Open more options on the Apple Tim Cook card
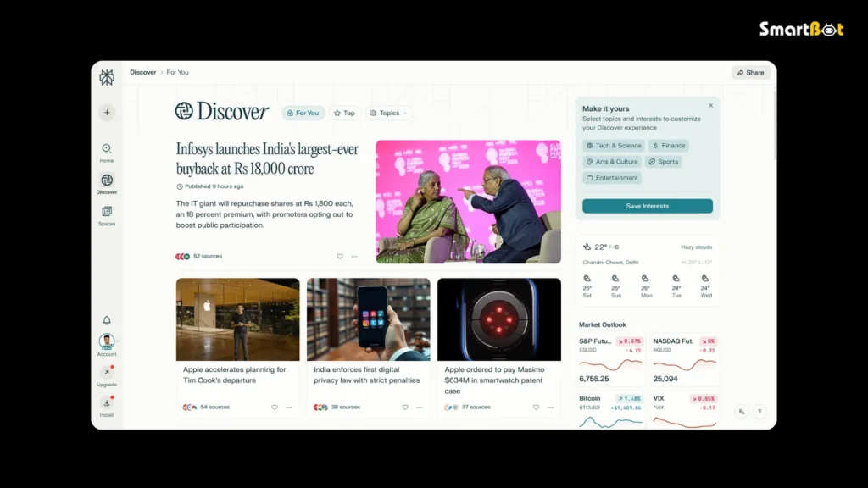868x488 pixels. click(288, 408)
